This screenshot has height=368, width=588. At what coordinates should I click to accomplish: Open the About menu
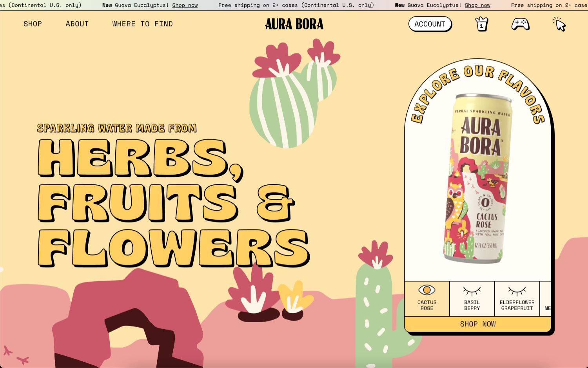[77, 24]
